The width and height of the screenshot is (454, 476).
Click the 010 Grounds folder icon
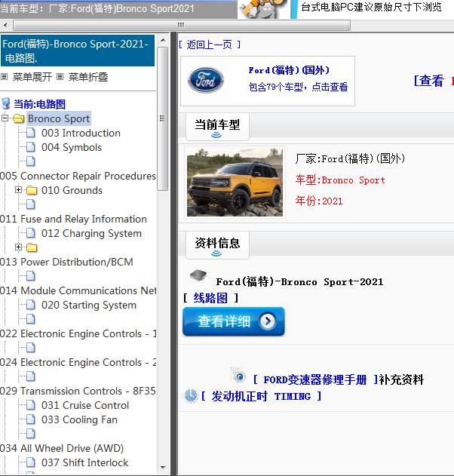click(x=32, y=190)
